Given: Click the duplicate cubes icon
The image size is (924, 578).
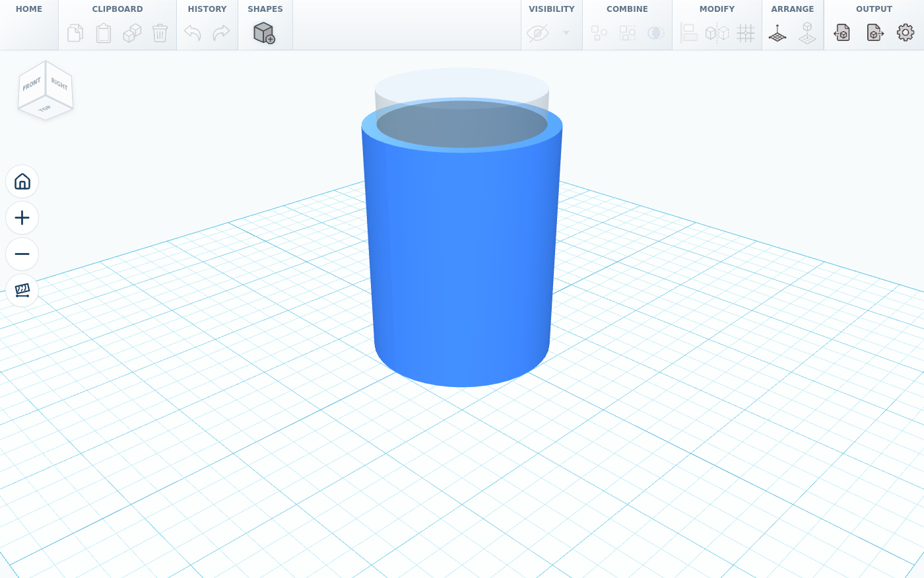Looking at the screenshot, I should (132, 33).
